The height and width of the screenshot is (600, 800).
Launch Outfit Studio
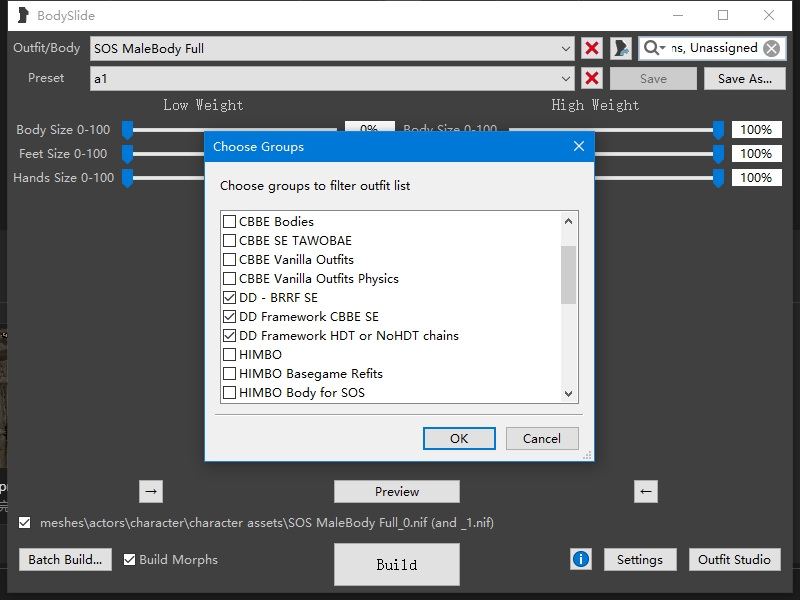click(734, 560)
